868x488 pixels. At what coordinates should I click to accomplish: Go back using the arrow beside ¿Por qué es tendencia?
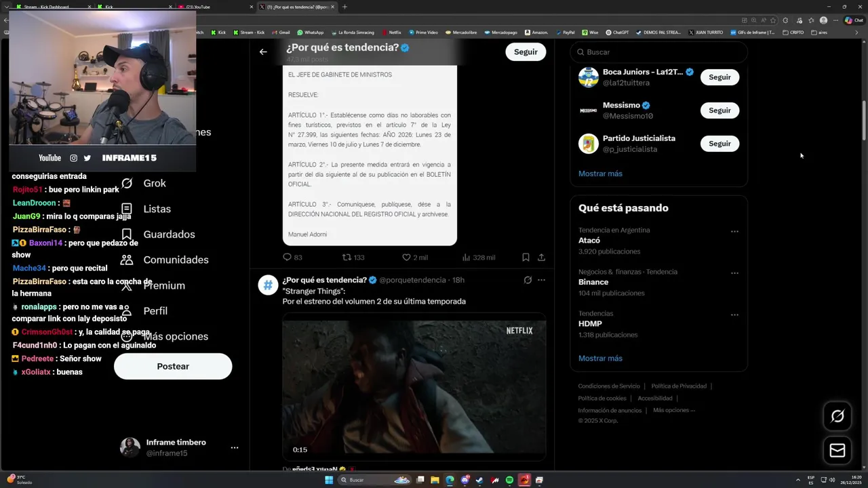point(263,52)
